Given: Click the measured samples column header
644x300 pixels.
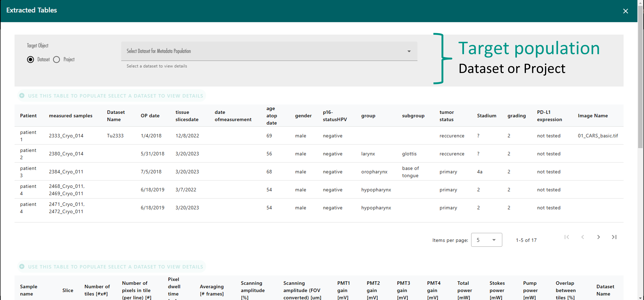Looking at the screenshot, I should pyautogui.click(x=71, y=116).
